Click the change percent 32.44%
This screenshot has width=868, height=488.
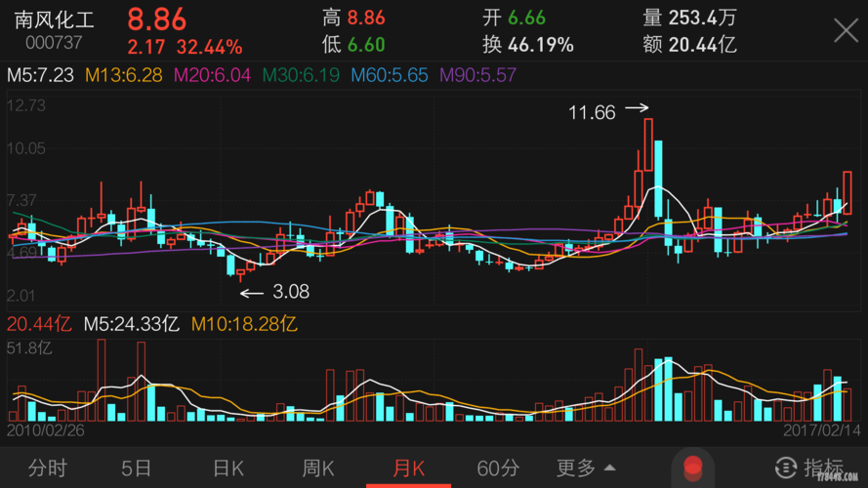point(209,47)
